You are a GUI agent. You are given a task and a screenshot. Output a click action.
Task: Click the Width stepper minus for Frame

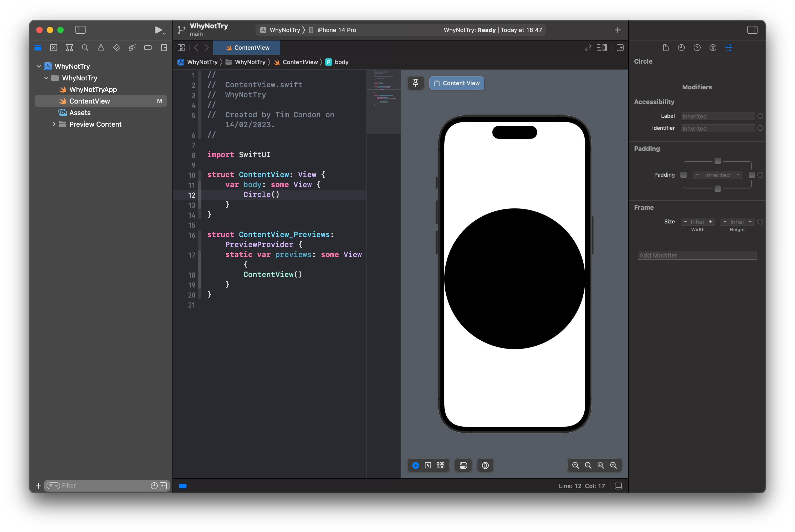click(686, 221)
